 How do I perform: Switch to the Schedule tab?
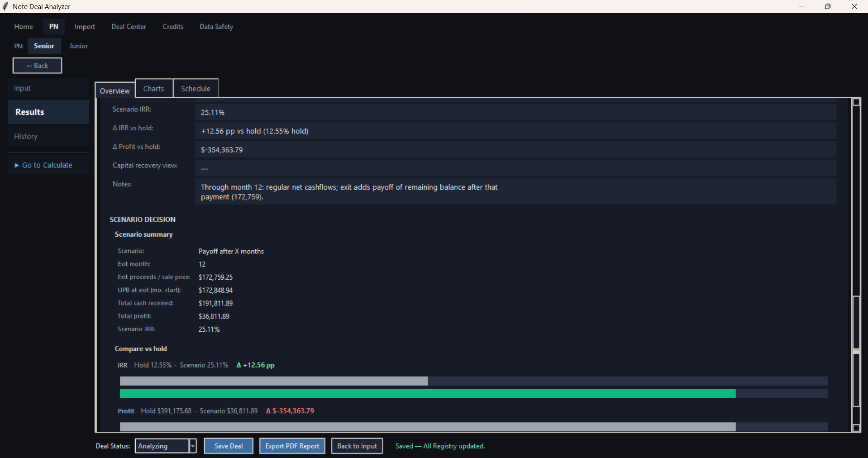[196, 88]
